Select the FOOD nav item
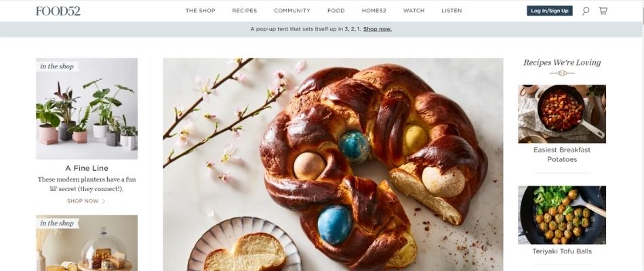Screen dimensions: 644x271 [336, 11]
